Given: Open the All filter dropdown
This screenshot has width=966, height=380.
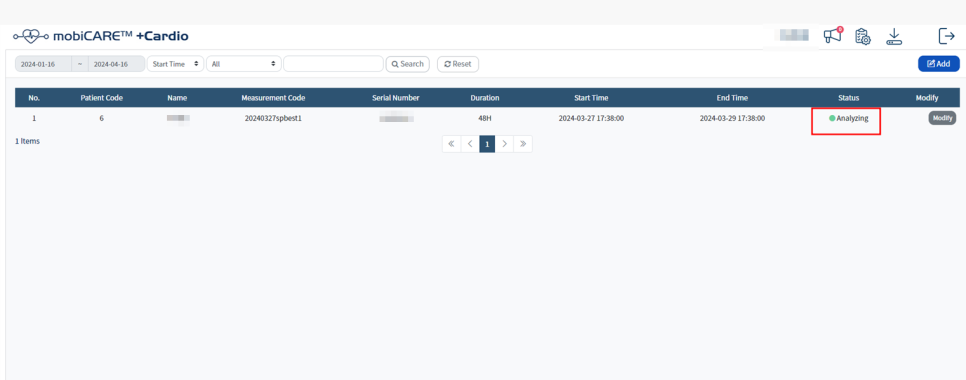Looking at the screenshot, I should tap(243, 64).
